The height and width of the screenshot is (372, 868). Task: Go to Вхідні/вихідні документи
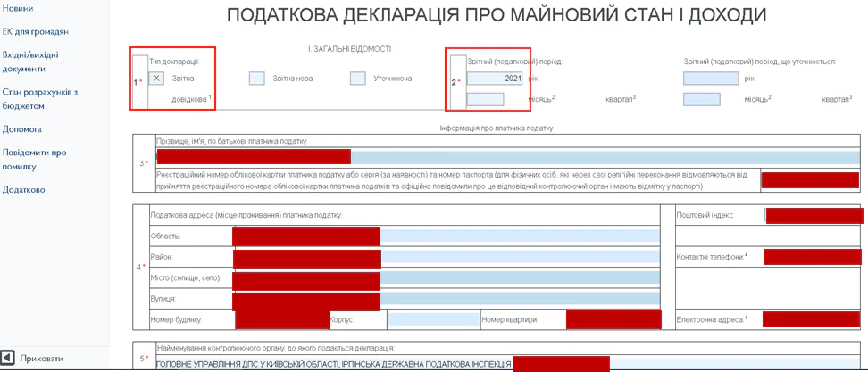(x=30, y=62)
